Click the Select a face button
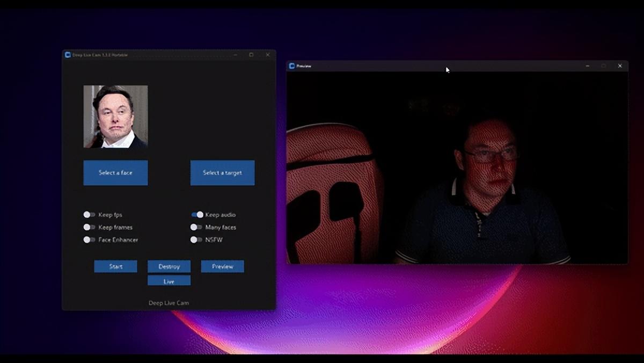Viewport: 644px width, 363px height. [x=115, y=172]
